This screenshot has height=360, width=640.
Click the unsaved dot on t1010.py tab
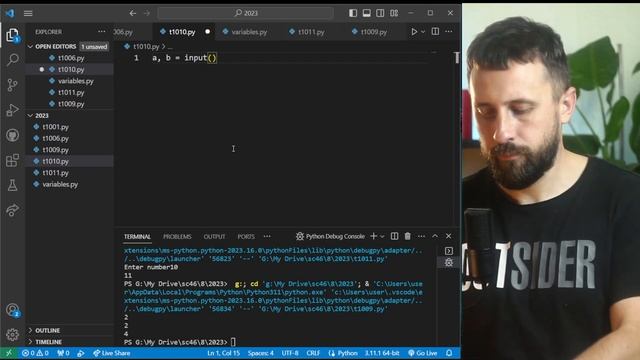click(x=207, y=31)
